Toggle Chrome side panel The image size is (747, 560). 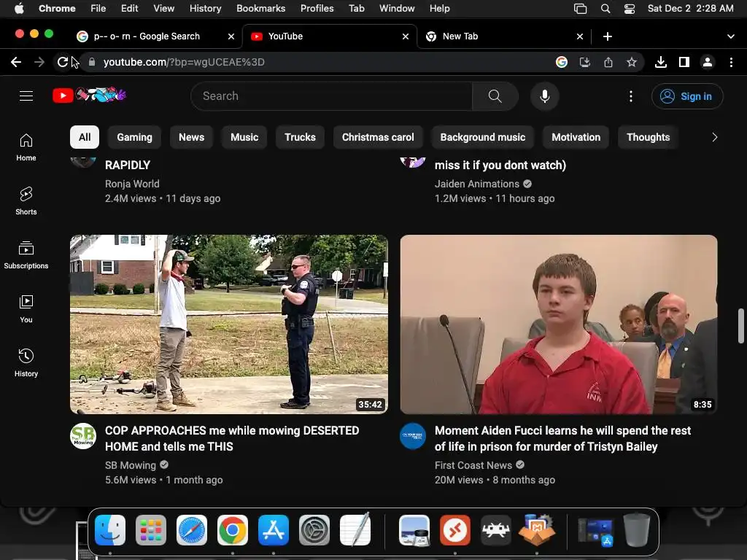(x=684, y=62)
